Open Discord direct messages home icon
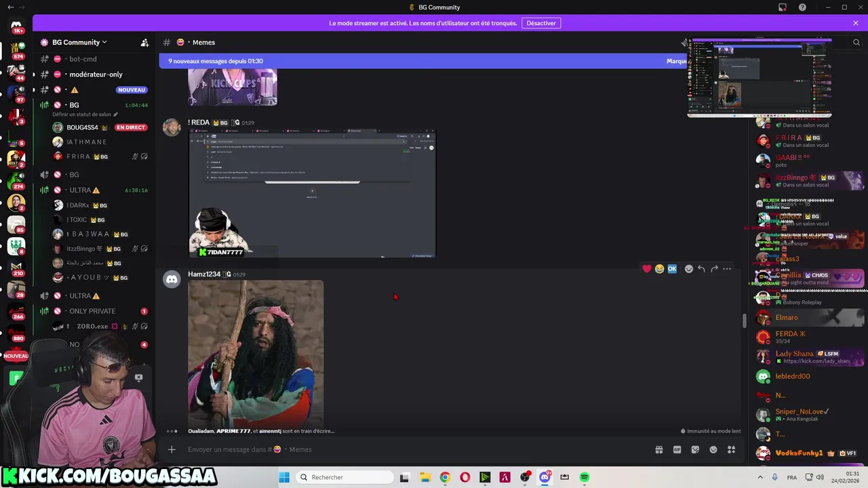Viewport: 868px width, 488px height. pos(16,26)
